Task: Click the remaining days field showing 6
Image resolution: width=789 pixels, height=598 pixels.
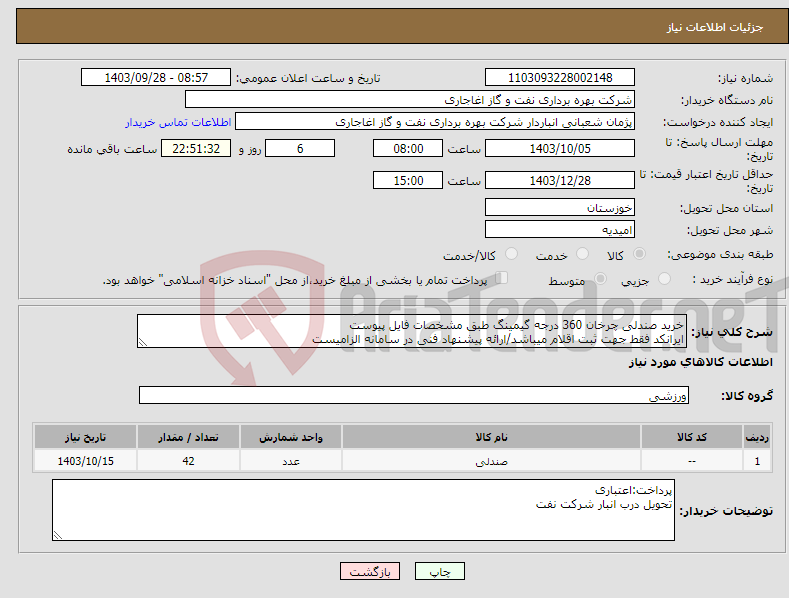Action: [x=300, y=148]
